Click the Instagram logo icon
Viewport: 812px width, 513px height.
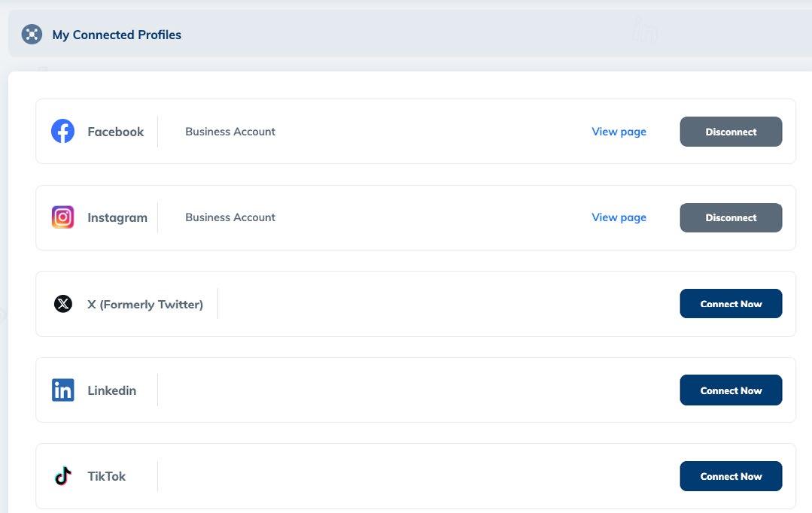pos(62,217)
